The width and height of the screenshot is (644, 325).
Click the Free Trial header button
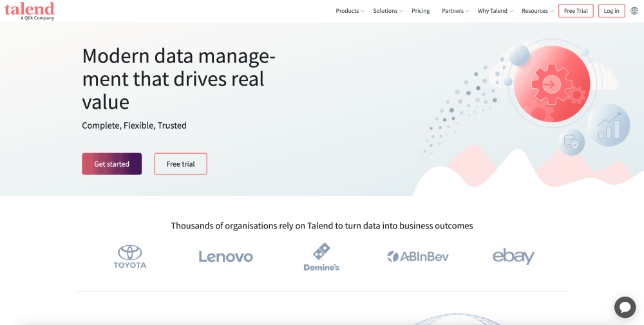click(x=576, y=11)
